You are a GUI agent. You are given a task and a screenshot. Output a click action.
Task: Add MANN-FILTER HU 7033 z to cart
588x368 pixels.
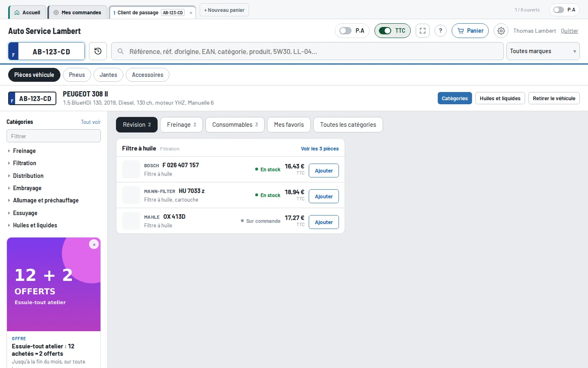tap(324, 196)
